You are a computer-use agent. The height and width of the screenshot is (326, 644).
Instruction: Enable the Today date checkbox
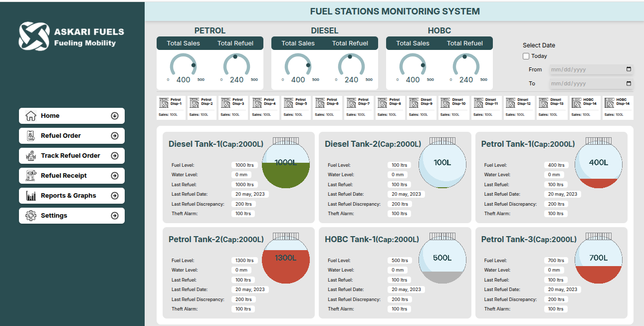coord(526,56)
